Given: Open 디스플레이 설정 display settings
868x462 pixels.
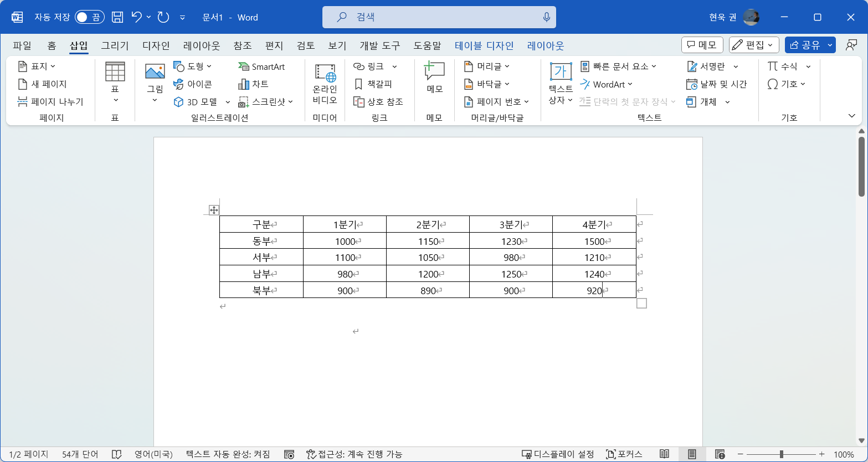Looking at the screenshot, I should pos(558,454).
